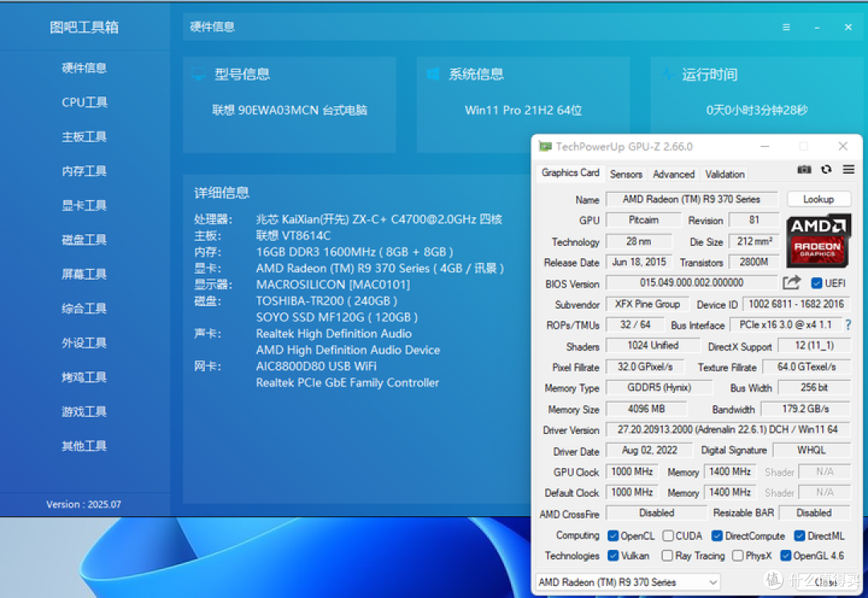Click the 系统信息 Windows logo icon

tap(433, 74)
